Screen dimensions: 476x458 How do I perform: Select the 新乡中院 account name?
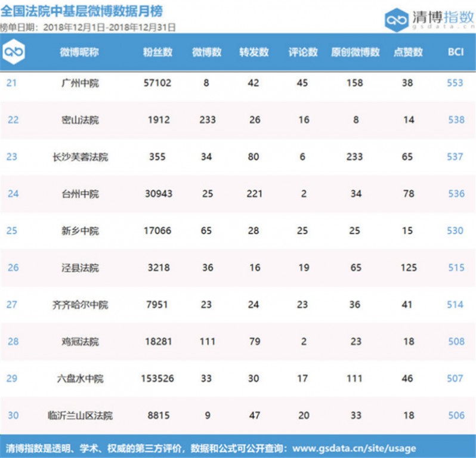tap(80, 231)
